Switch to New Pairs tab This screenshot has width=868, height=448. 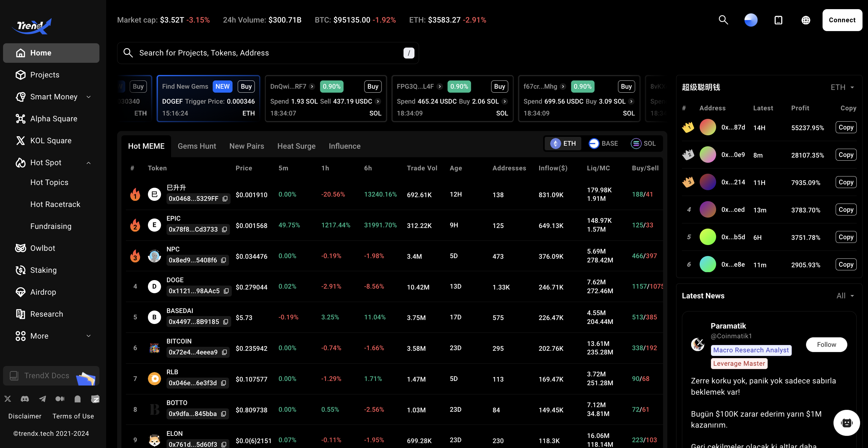pos(247,146)
